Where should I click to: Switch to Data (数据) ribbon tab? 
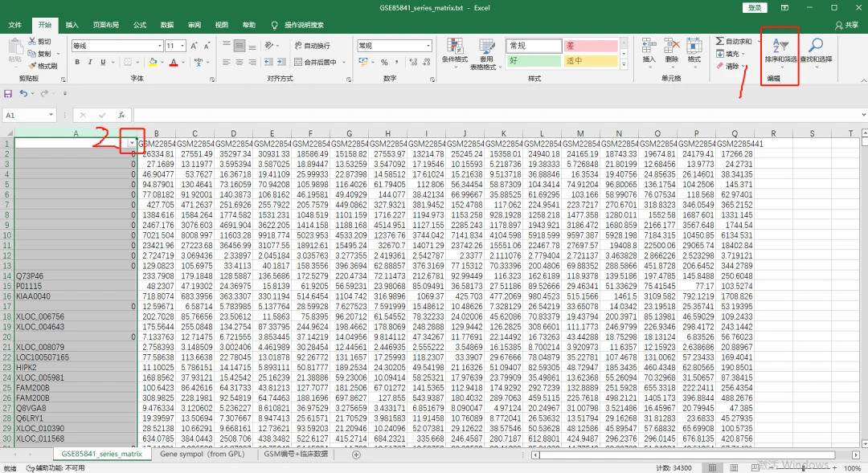pyautogui.click(x=166, y=25)
